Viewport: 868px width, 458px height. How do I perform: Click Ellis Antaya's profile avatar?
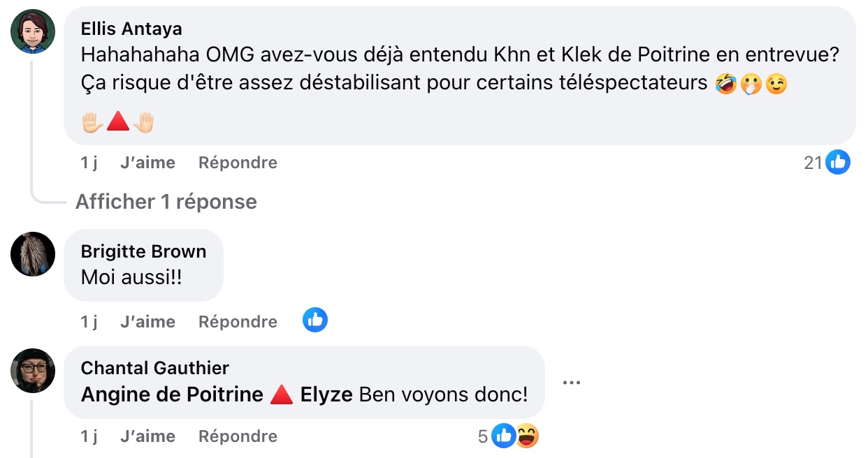point(33,31)
